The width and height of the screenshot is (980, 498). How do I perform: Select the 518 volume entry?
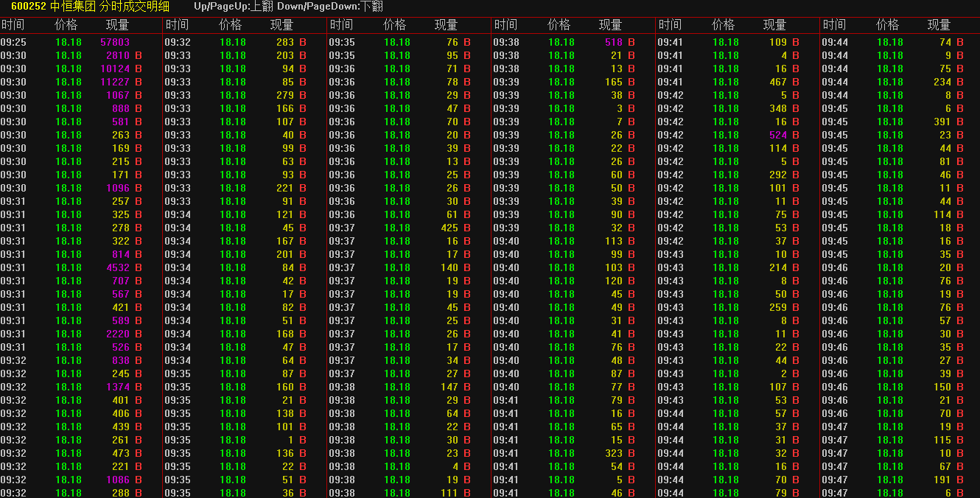pyautogui.click(x=614, y=42)
